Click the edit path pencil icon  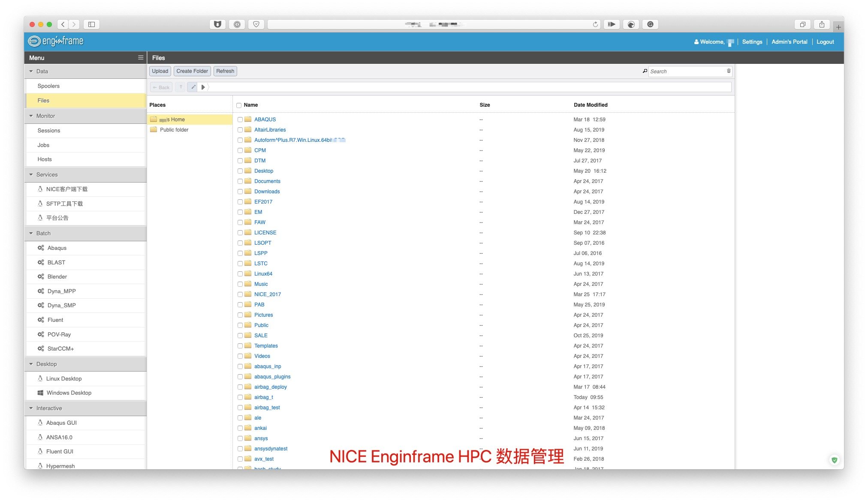click(193, 87)
